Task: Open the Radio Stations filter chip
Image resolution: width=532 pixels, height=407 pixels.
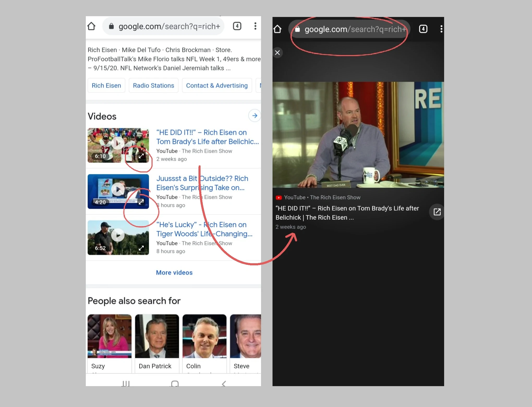Action: click(x=153, y=85)
